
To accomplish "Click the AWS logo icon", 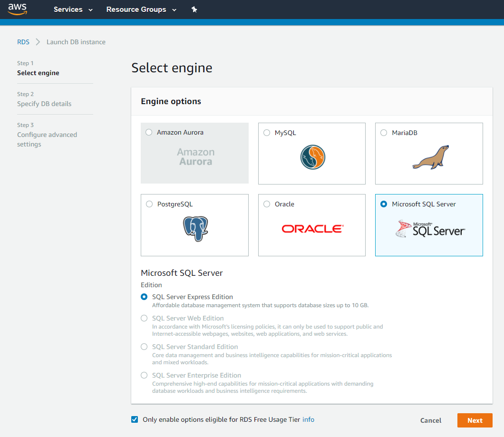I will (18, 10).
